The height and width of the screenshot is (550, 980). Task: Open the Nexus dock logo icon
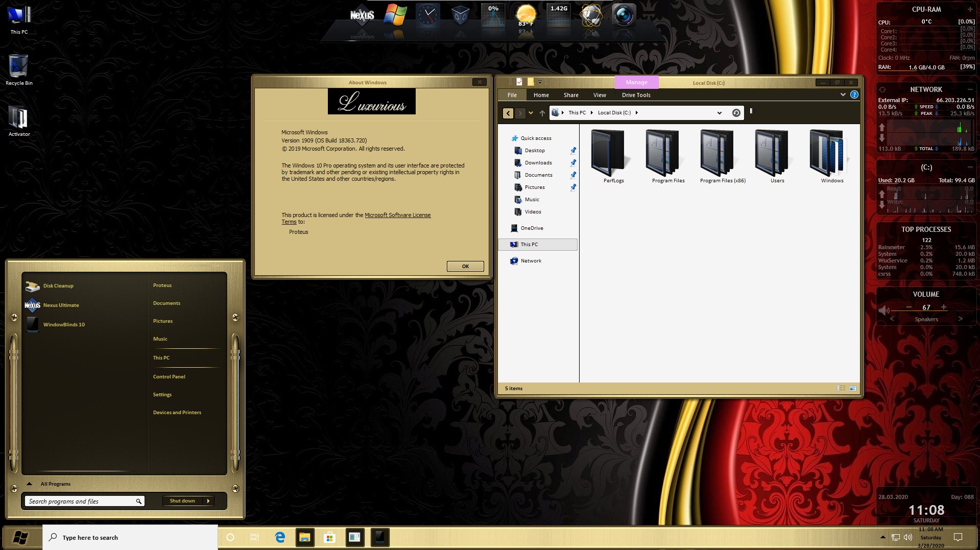(x=362, y=15)
